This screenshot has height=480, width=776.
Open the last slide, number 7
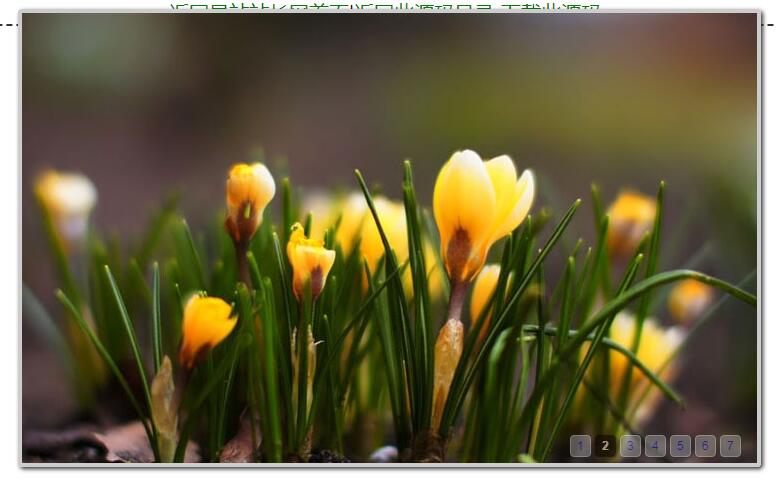[x=730, y=446]
